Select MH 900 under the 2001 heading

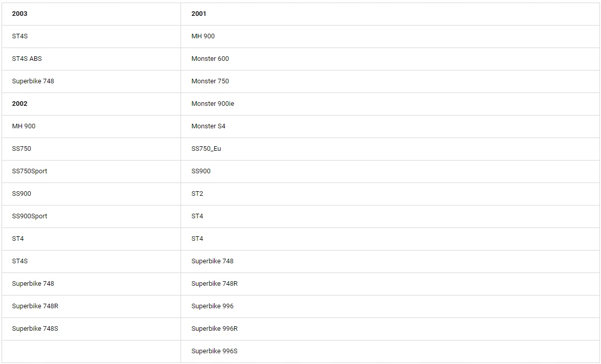coord(203,36)
